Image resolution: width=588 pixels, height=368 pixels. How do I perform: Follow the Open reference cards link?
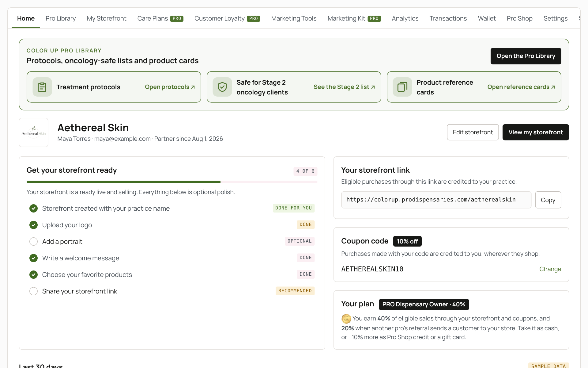(x=521, y=87)
